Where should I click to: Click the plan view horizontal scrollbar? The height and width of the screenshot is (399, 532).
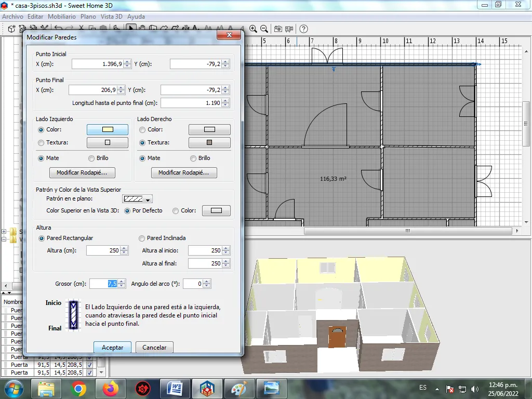pyautogui.click(x=408, y=231)
